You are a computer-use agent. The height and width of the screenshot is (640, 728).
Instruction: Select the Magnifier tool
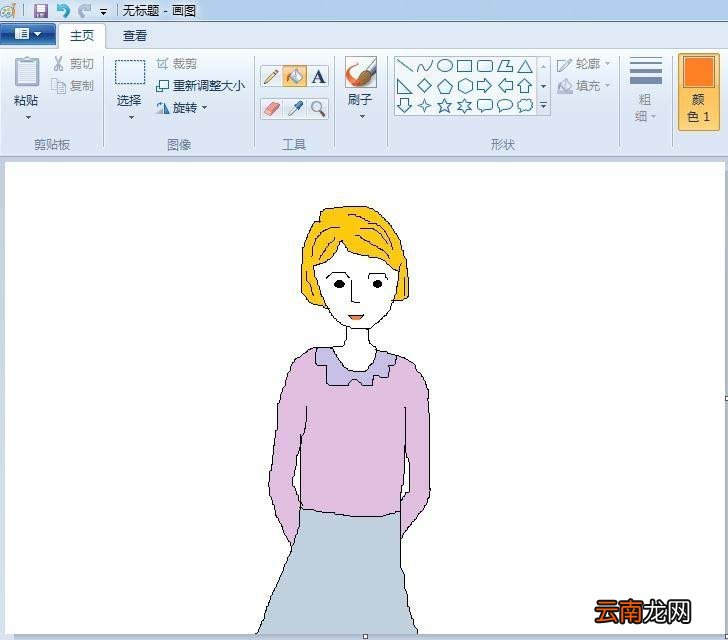pos(318,109)
